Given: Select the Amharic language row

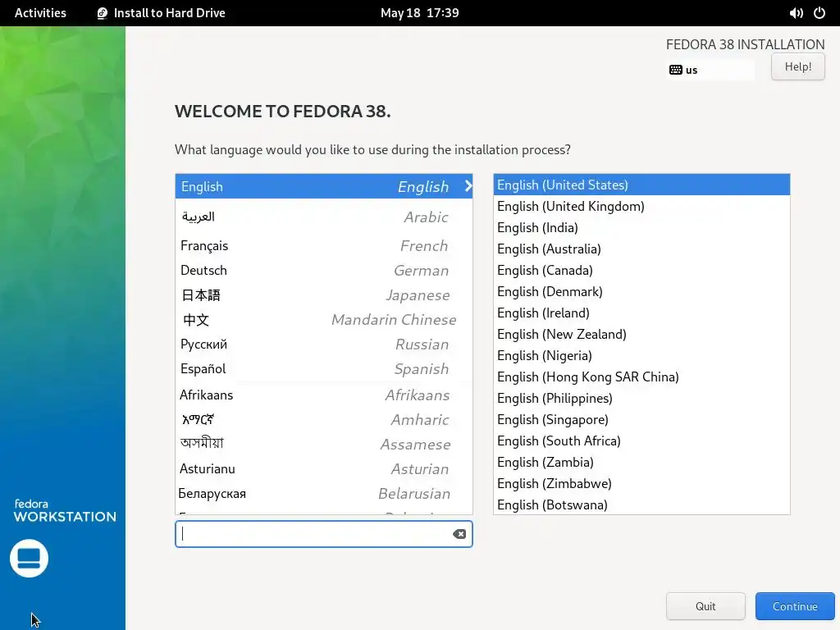Looking at the screenshot, I should 324,420.
